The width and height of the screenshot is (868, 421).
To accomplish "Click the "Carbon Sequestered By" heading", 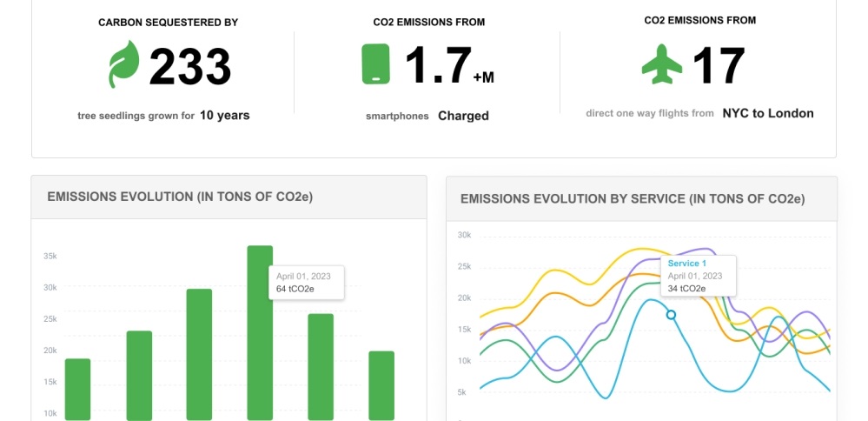I will (x=168, y=23).
